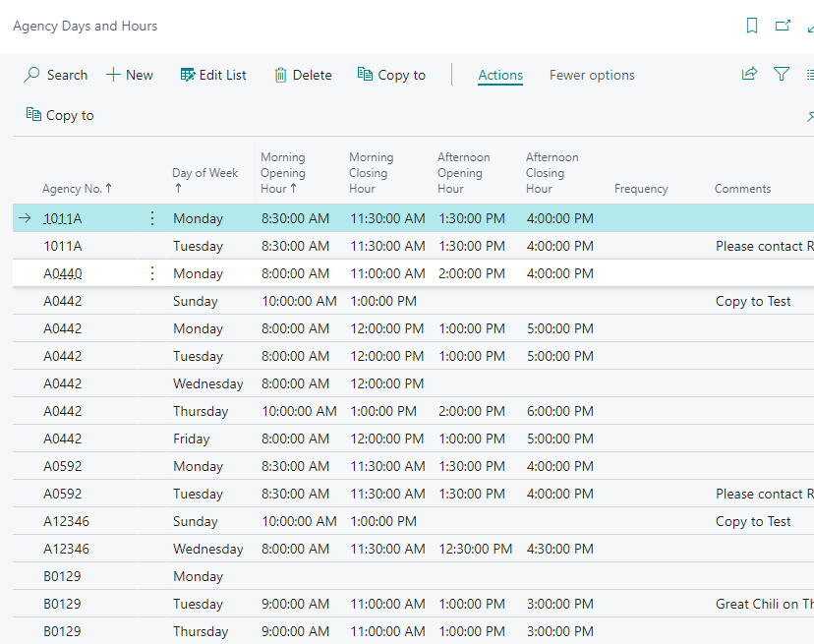Open the 1011A agency link in first row
The height and width of the screenshot is (644, 814).
[x=63, y=218]
